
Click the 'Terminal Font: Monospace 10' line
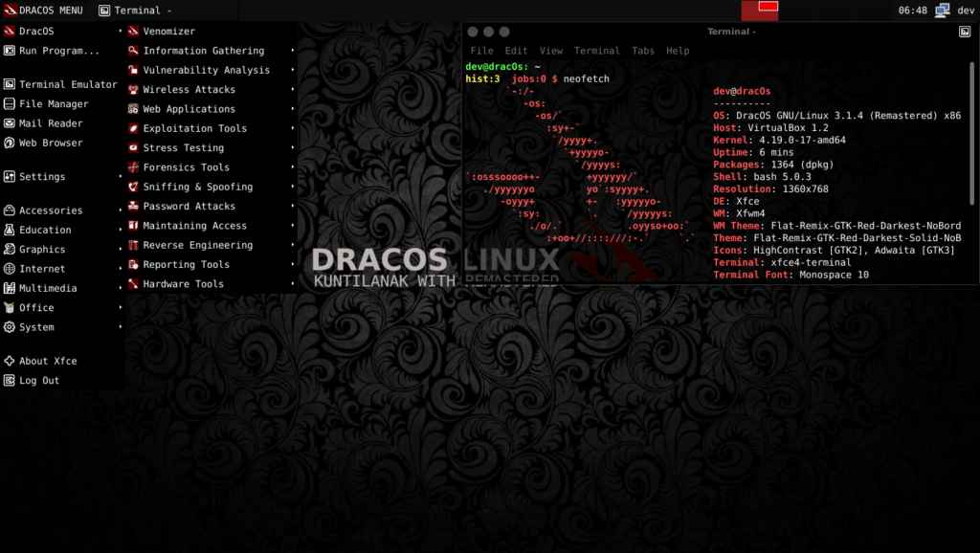pyautogui.click(x=791, y=275)
